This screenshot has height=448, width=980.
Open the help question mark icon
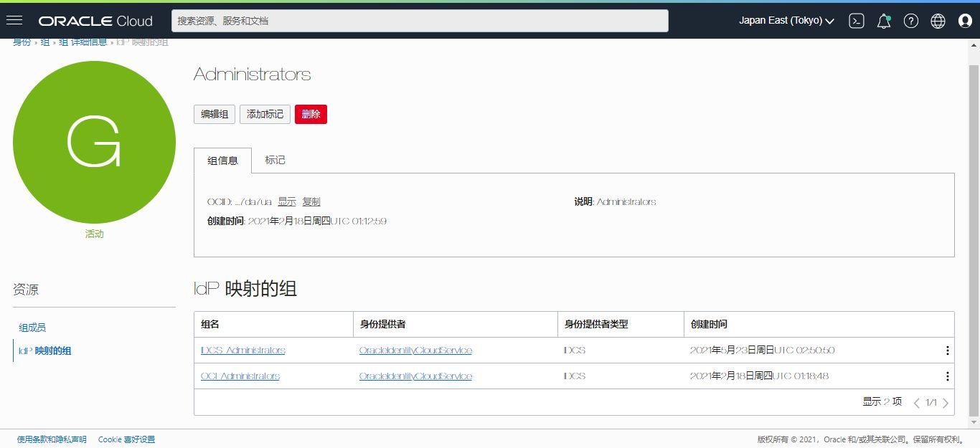911,21
